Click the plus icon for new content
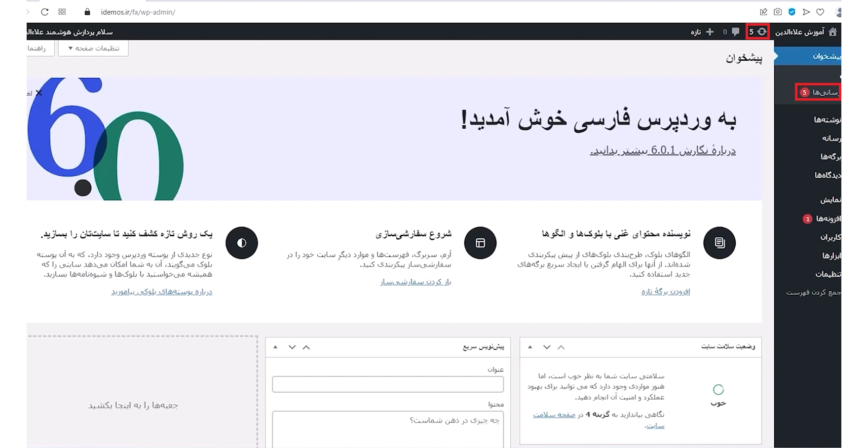The height and width of the screenshot is (448, 868). point(710,32)
